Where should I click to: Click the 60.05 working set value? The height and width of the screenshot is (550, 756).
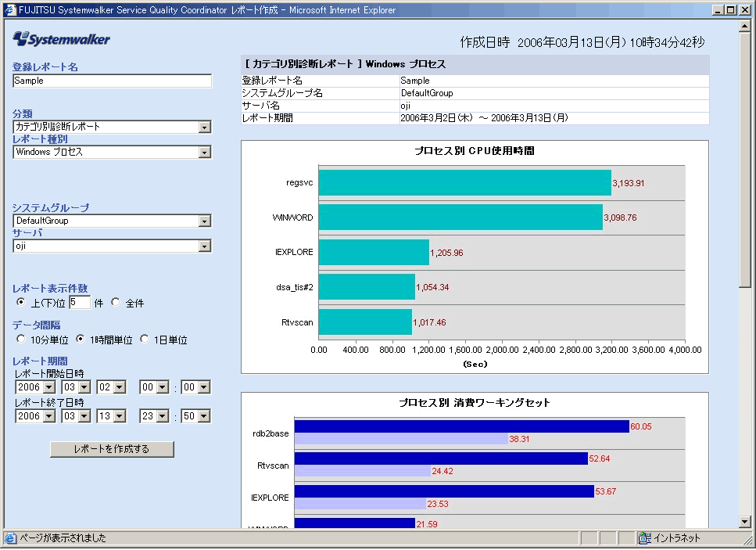click(x=641, y=426)
